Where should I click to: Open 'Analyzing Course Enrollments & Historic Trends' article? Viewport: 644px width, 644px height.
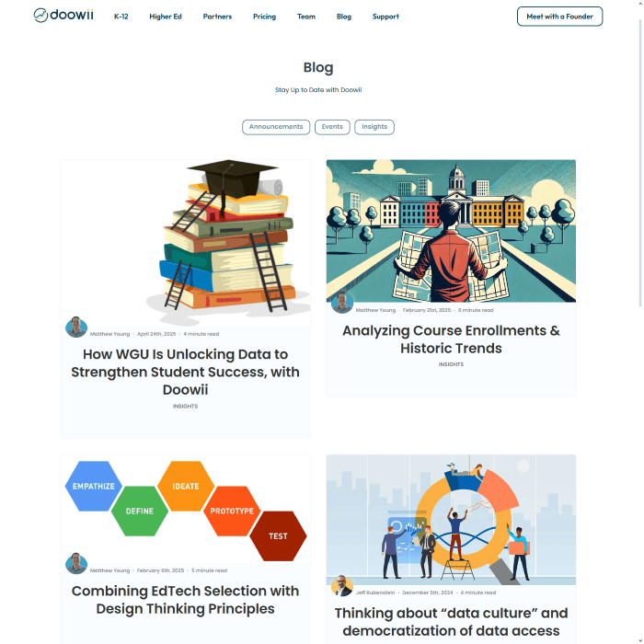451,339
